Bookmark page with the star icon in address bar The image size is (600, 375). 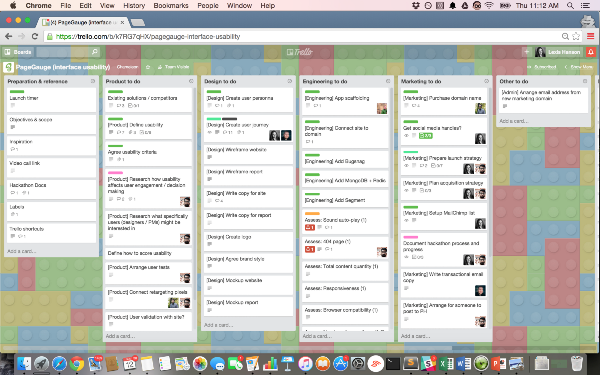[x=576, y=36]
